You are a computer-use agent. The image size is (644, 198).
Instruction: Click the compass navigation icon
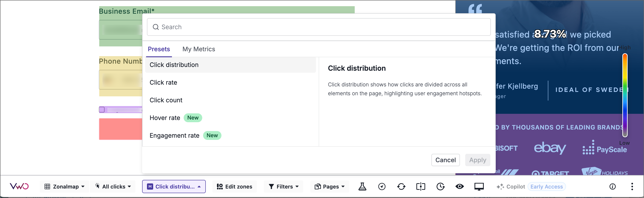381,187
